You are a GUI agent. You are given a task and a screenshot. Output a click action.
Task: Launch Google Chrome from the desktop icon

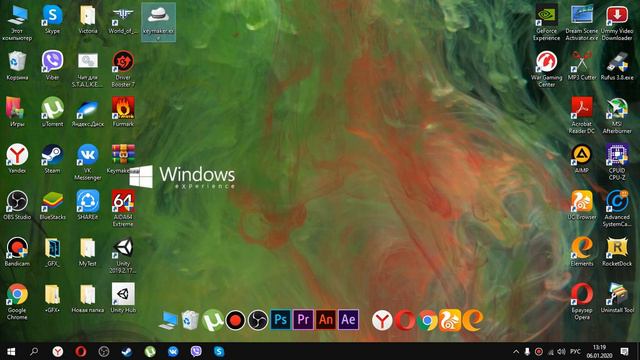(x=17, y=301)
